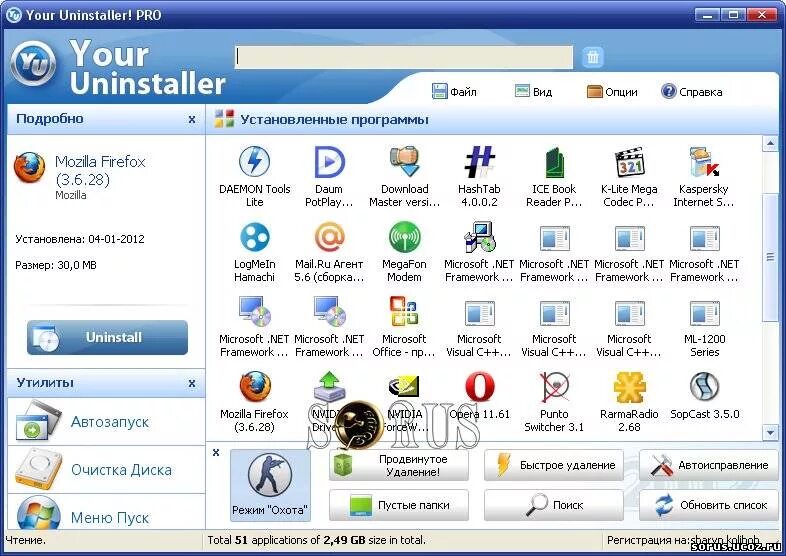Open the Очистка Диска utility
The width and height of the screenshot is (786, 556).
pos(106,470)
